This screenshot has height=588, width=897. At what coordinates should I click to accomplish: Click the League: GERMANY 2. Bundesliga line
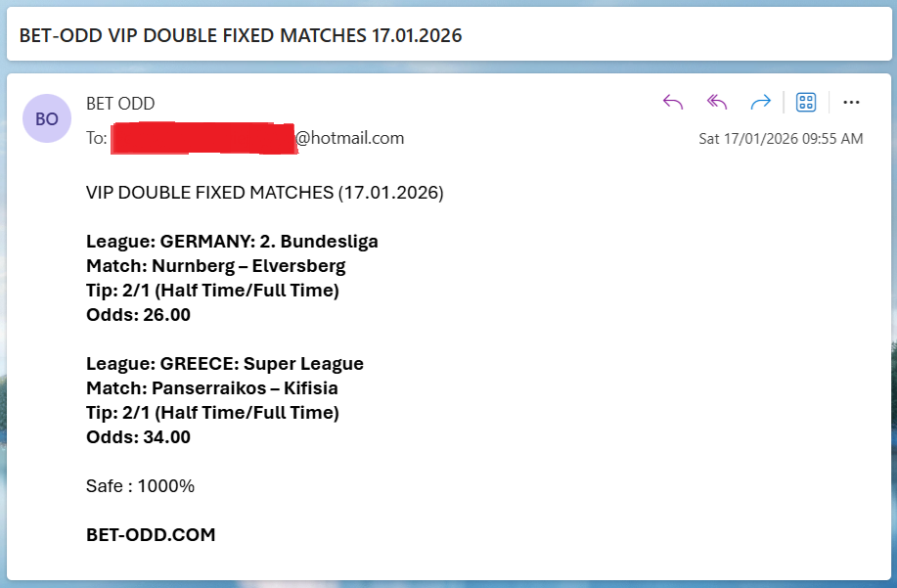click(x=232, y=242)
